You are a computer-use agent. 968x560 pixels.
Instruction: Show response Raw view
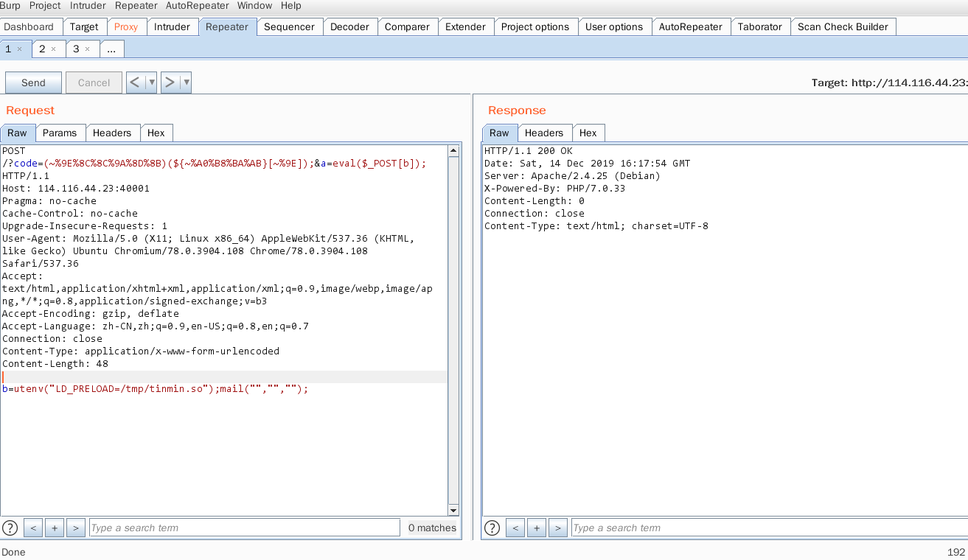(x=499, y=133)
